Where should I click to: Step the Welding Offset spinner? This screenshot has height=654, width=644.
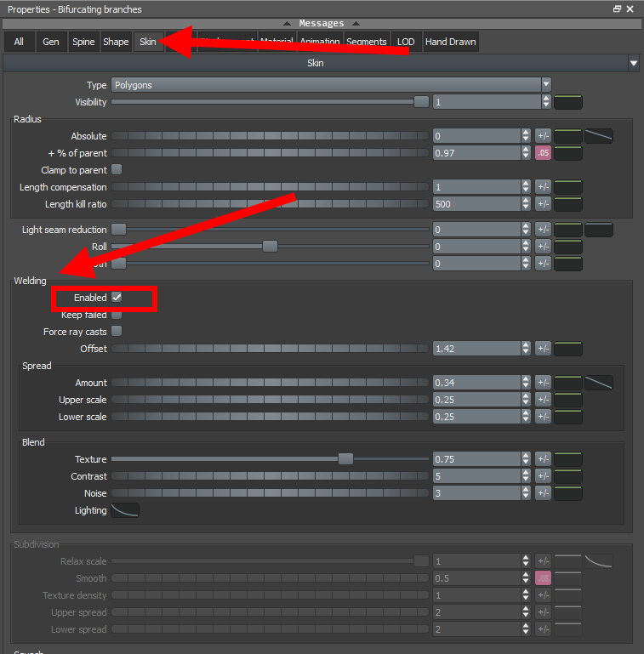click(526, 349)
